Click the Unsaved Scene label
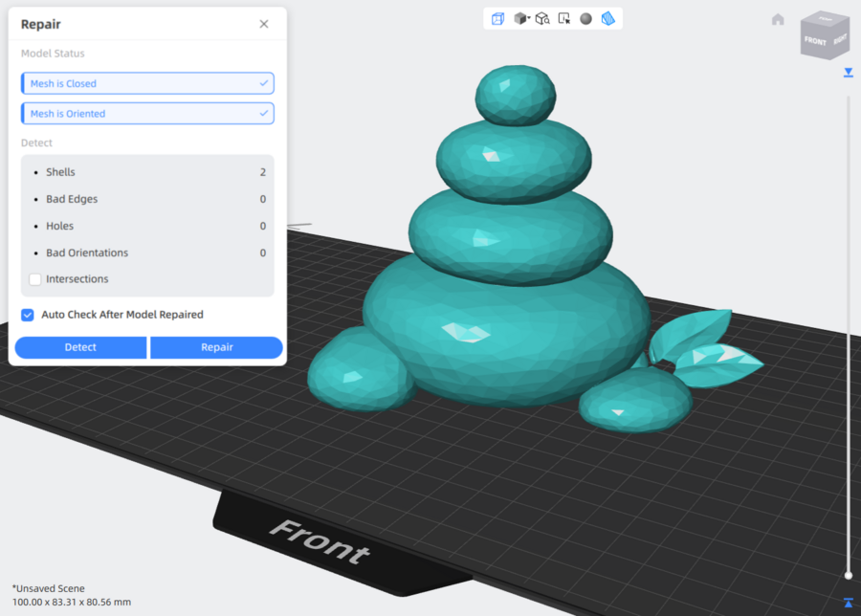861x616 pixels. pos(49,588)
